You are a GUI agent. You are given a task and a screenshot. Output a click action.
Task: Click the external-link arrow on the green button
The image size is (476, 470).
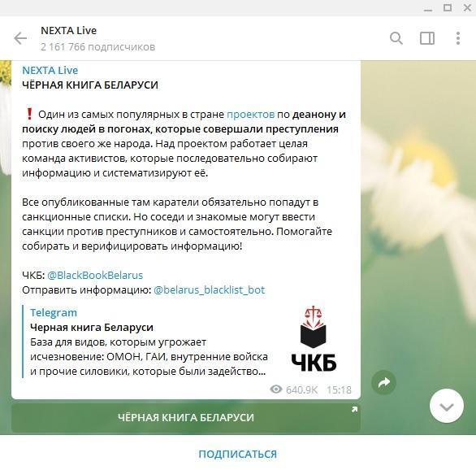pyautogui.click(x=354, y=410)
